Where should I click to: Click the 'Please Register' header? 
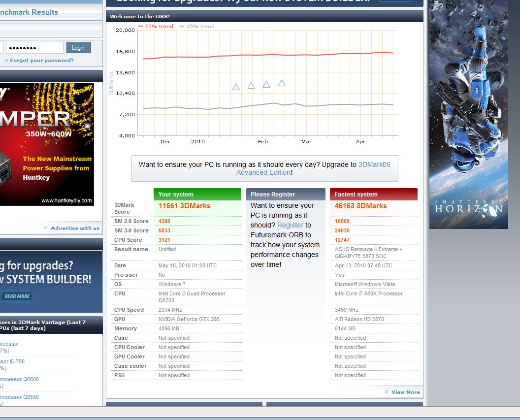tap(286, 194)
